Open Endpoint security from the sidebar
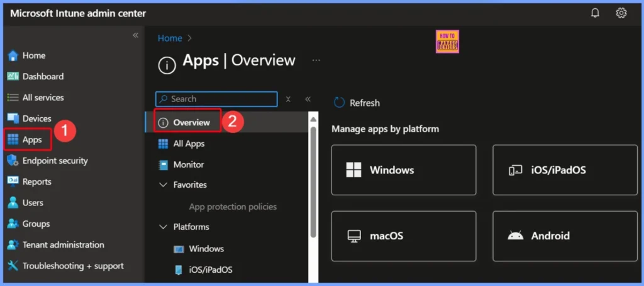Image resolution: width=644 pixels, height=286 pixels. [x=55, y=161]
